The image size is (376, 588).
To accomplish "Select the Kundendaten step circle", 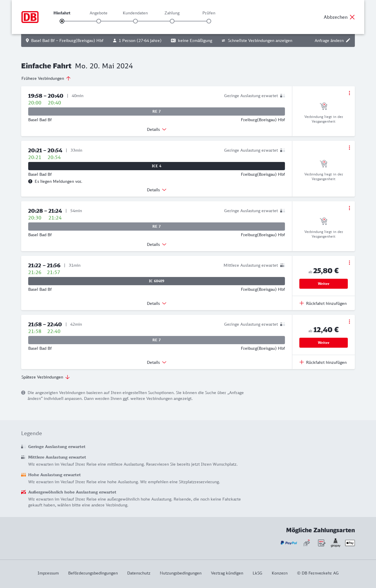I will coord(135,21).
